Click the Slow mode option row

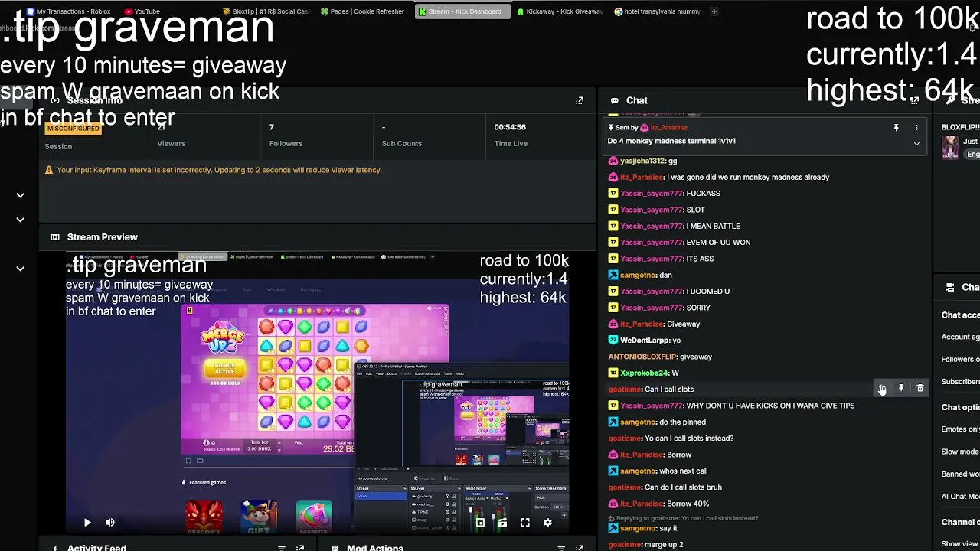(960, 452)
